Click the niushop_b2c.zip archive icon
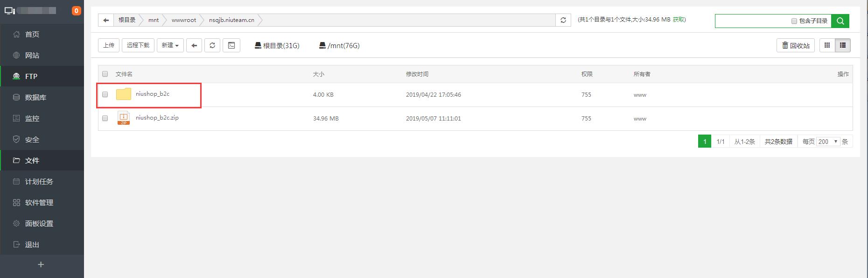868x278 pixels. (124, 118)
